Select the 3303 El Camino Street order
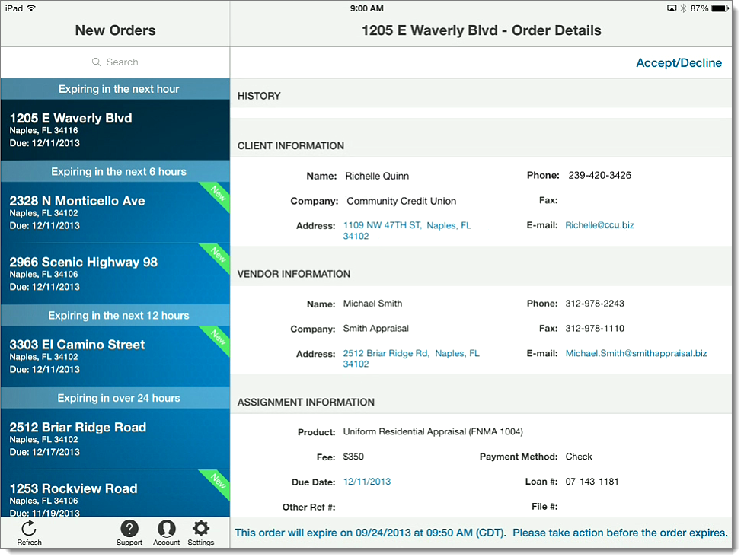The width and height of the screenshot is (744, 560). click(x=115, y=356)
